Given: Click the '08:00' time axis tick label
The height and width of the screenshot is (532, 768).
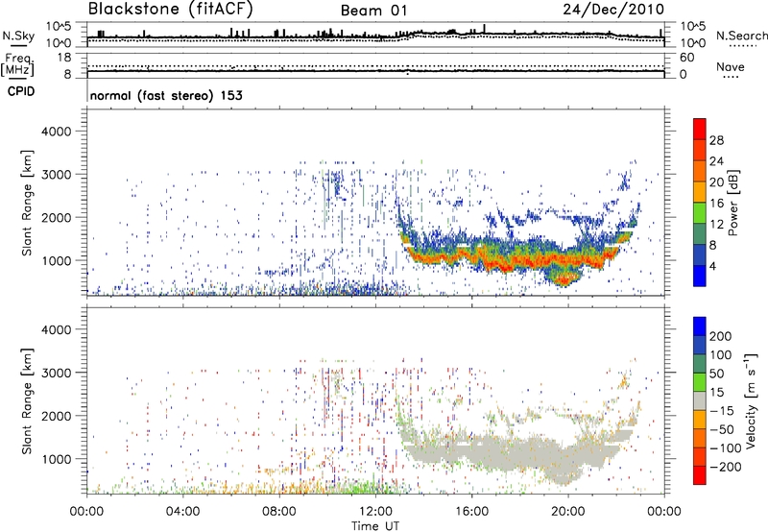Looking at the screenshot, I should click(x=279, y=512).
